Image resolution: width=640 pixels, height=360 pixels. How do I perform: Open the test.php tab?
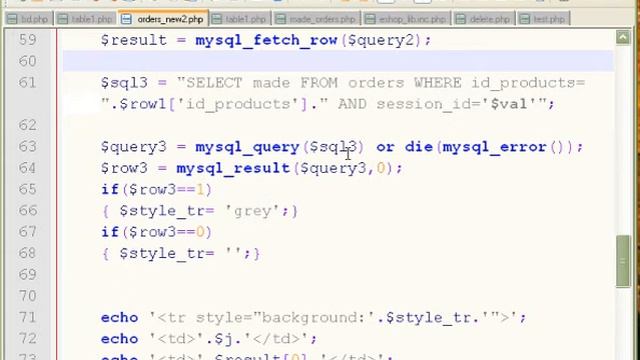tap(543, 19)
